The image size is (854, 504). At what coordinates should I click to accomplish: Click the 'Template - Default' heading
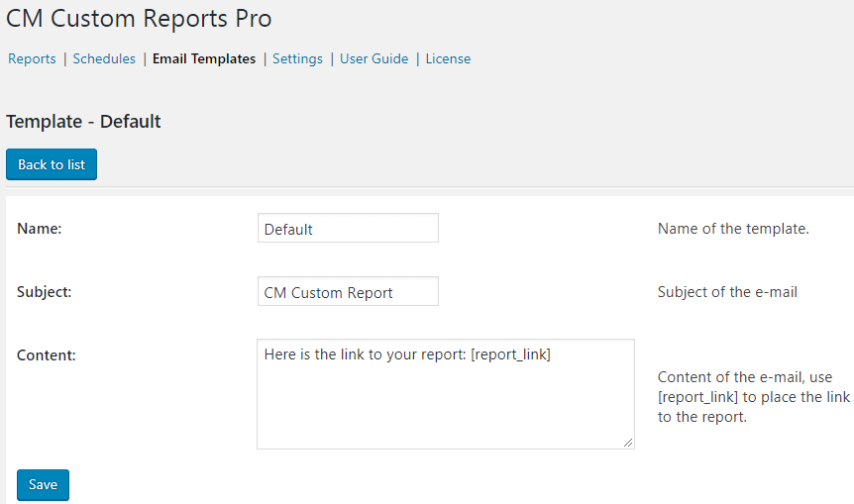click(83, 122)
